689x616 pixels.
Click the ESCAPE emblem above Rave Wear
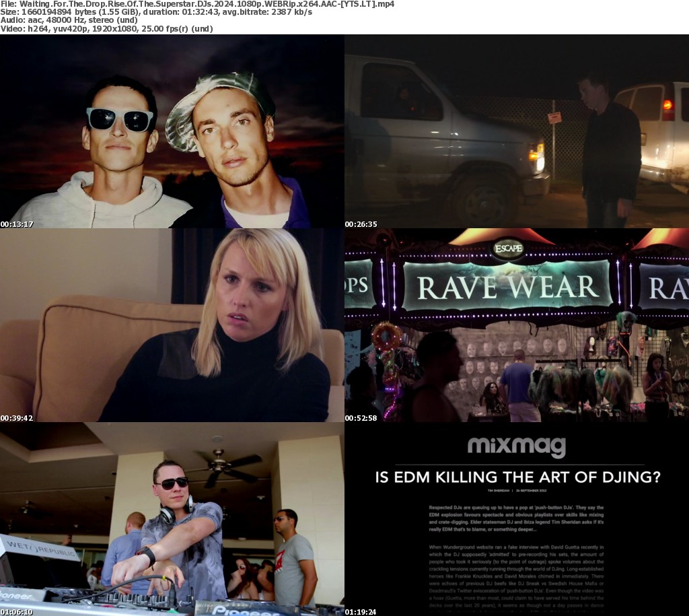point(509,248)
